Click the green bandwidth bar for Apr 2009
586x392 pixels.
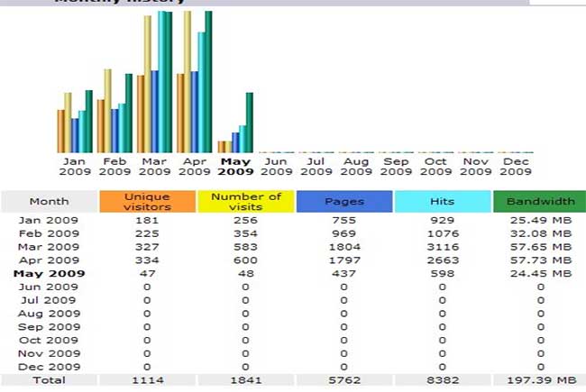click(208, 82)
